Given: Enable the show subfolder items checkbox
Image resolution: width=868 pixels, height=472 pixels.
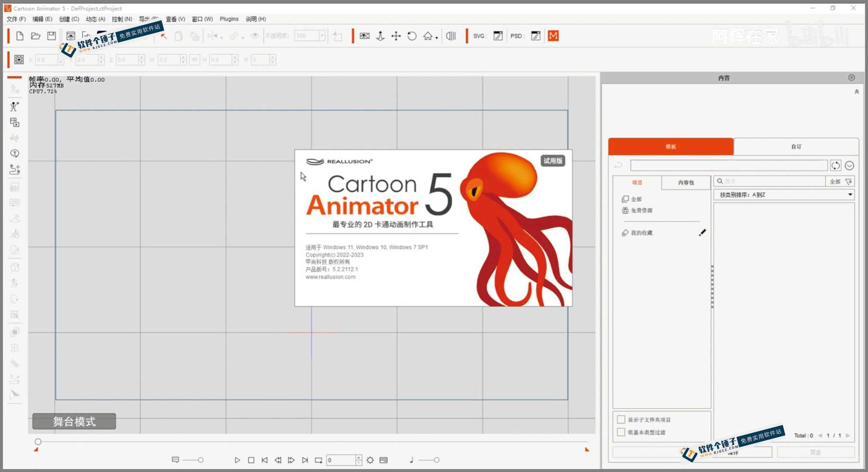Looking at the screenshot, I should point(621,420).
